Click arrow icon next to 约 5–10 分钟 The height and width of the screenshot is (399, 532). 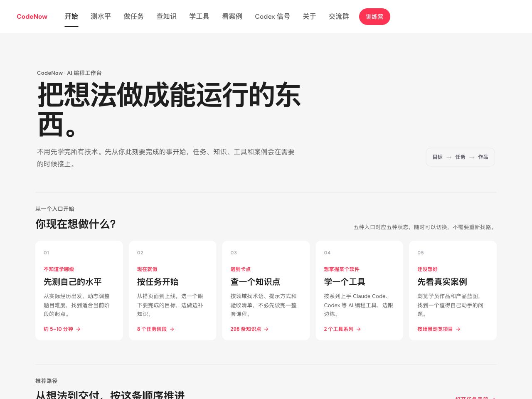tap(78, 329)
